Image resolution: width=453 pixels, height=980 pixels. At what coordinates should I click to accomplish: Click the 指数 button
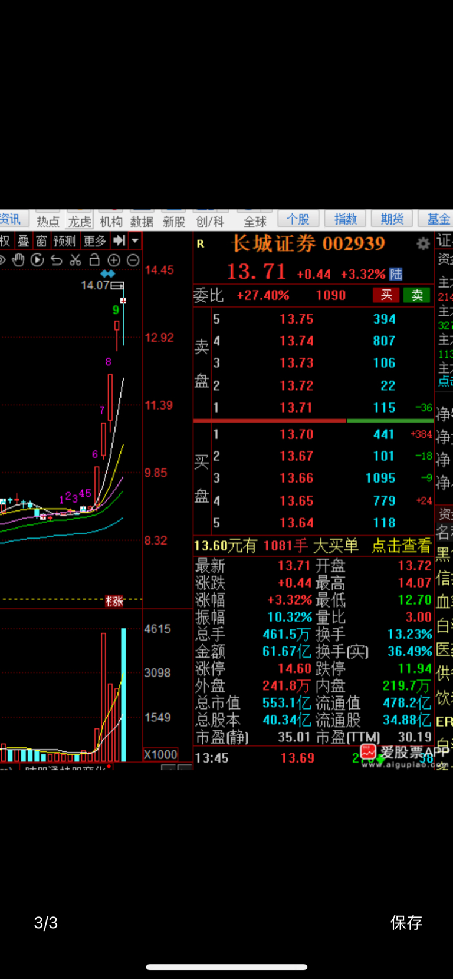(x=345, y=219)
